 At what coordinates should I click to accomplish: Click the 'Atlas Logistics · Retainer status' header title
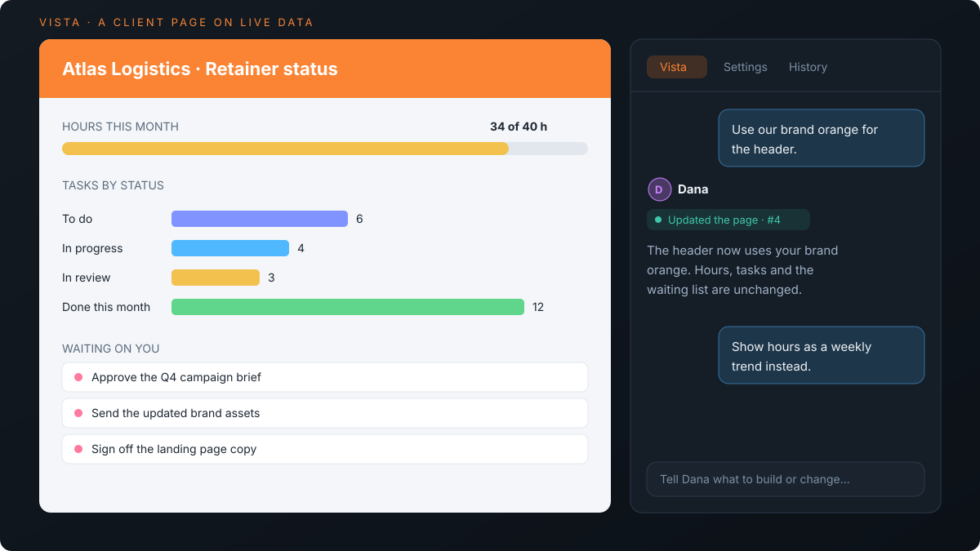tap(200, 69)
